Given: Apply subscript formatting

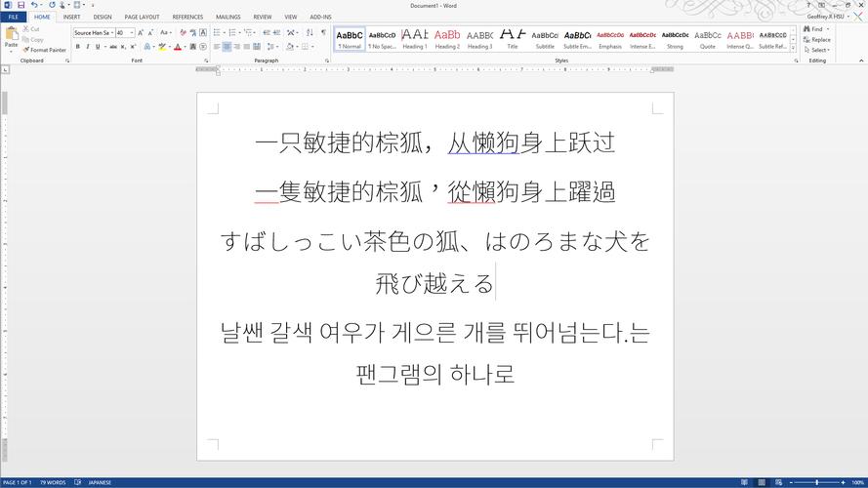Looking at the screenshot, I should click(x=123, y=47).
